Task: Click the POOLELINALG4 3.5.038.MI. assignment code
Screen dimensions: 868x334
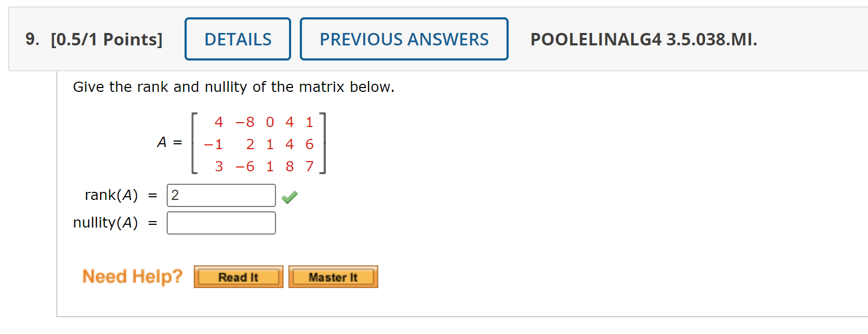Action: [643, 38]
